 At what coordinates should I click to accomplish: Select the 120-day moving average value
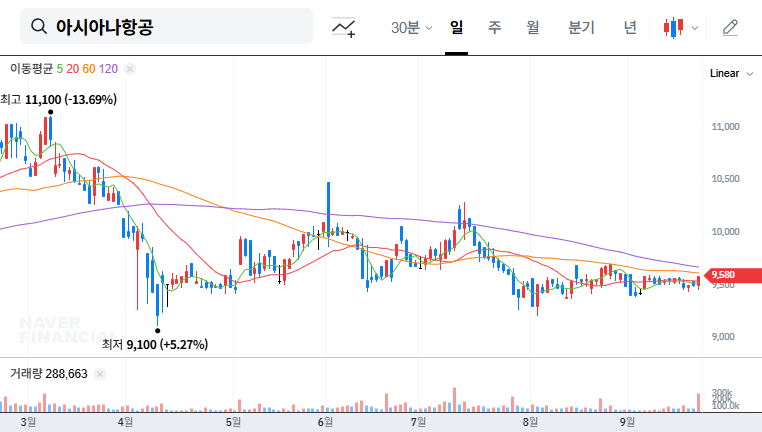[108, 69]
